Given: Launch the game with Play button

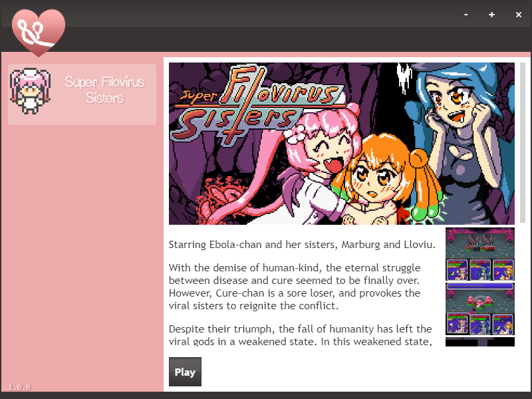Looking at the screenshot, I should [185, 372].
